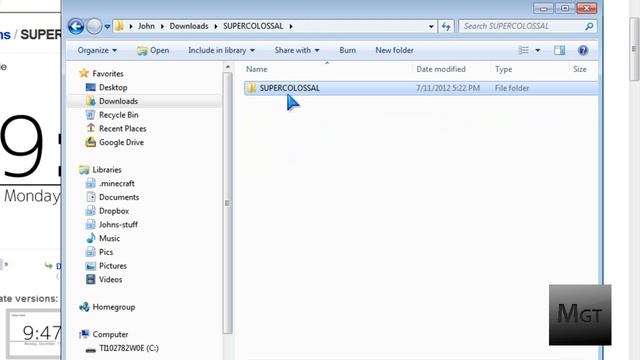This screenshot has height=360, width=640.
Task: Open Recycle Bin in the navigation pane
Action: coord(119,115)
